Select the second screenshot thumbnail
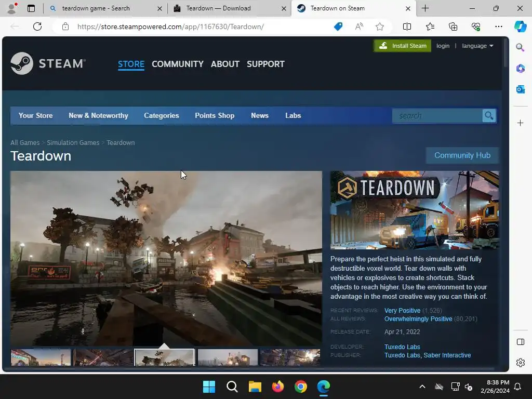 tap(103, 357)
